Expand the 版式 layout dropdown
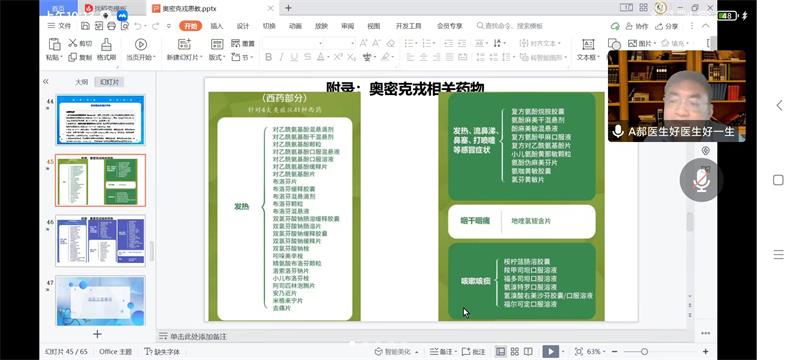 pyautogui.click(x=217, y=58)
